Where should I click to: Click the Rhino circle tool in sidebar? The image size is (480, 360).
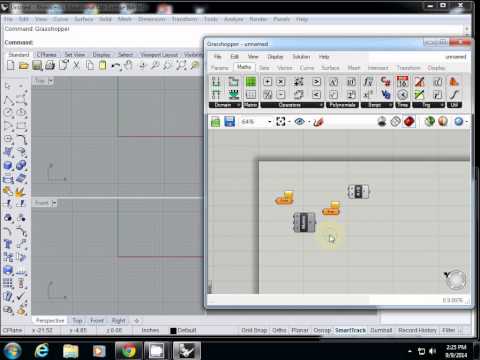coord(8,112)
